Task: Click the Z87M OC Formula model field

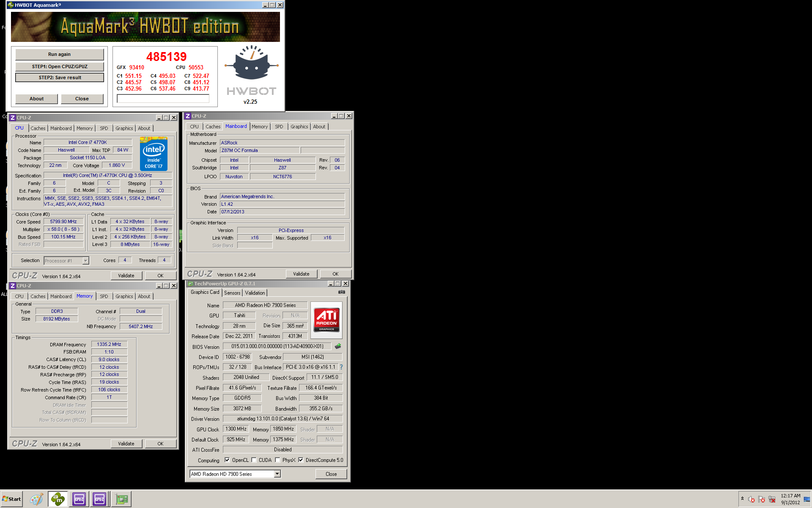Action: pyautogui.click(x=260, y=150)
